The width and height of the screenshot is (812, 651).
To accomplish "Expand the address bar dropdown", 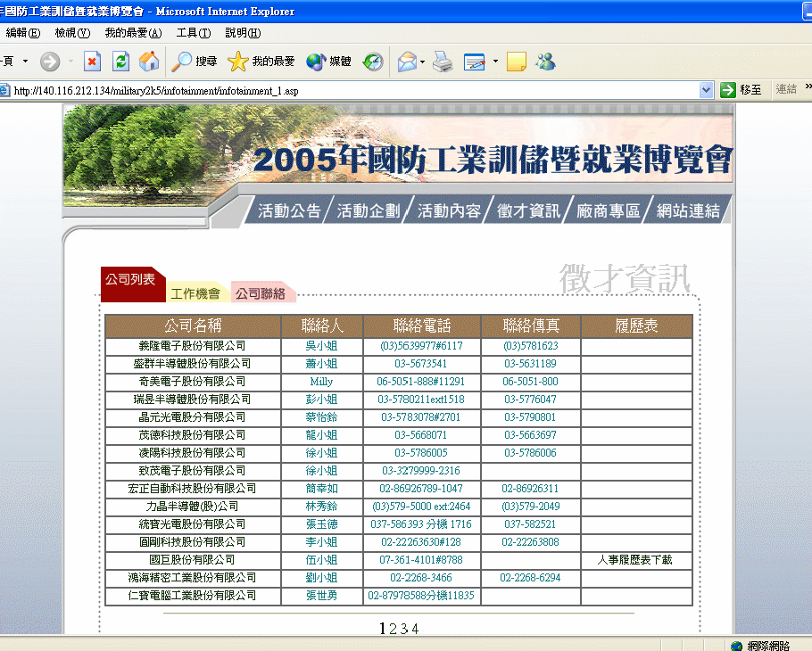I will (x=707, y=90).
